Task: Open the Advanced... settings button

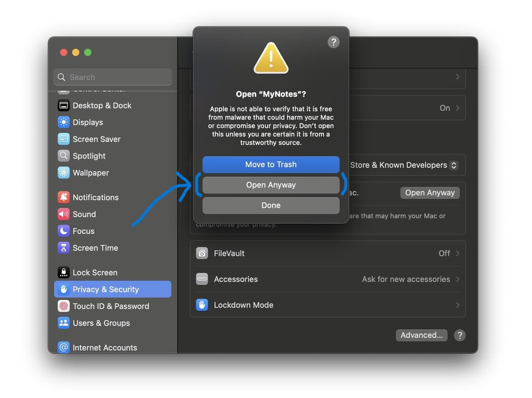Action: pyautogui.click(x=422, y=335)
